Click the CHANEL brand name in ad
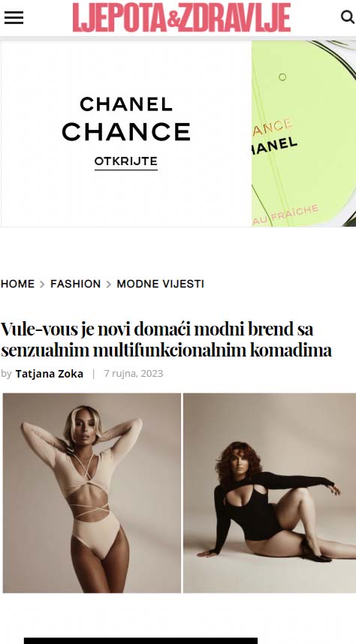The image size is (356, 644). (x=126, y=104)
